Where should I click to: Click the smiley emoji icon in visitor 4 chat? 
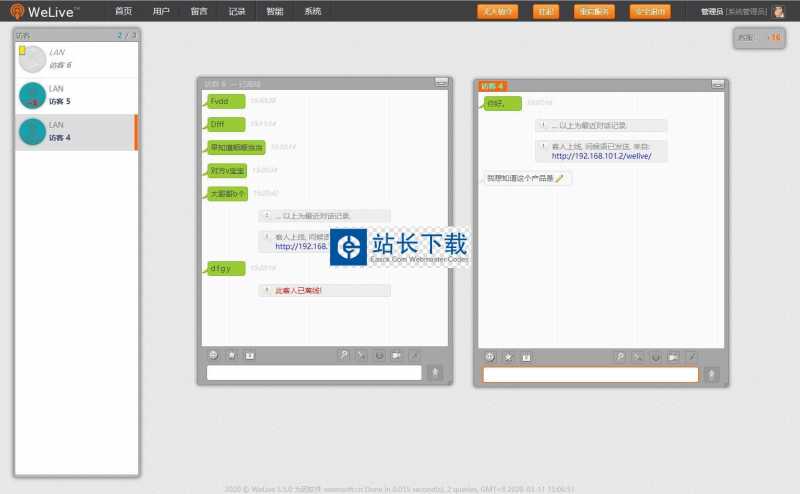490,357
